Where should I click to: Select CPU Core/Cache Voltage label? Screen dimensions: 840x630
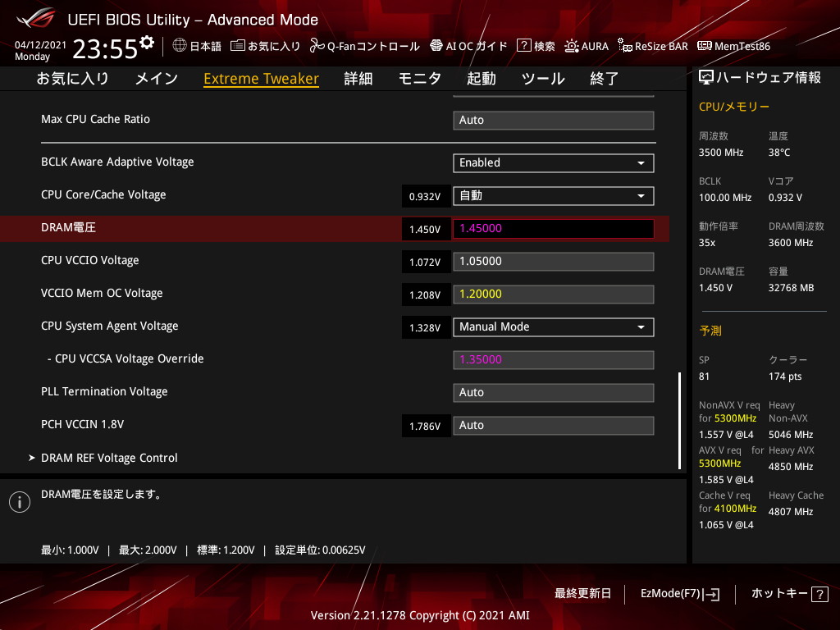(x=103, y=195)
